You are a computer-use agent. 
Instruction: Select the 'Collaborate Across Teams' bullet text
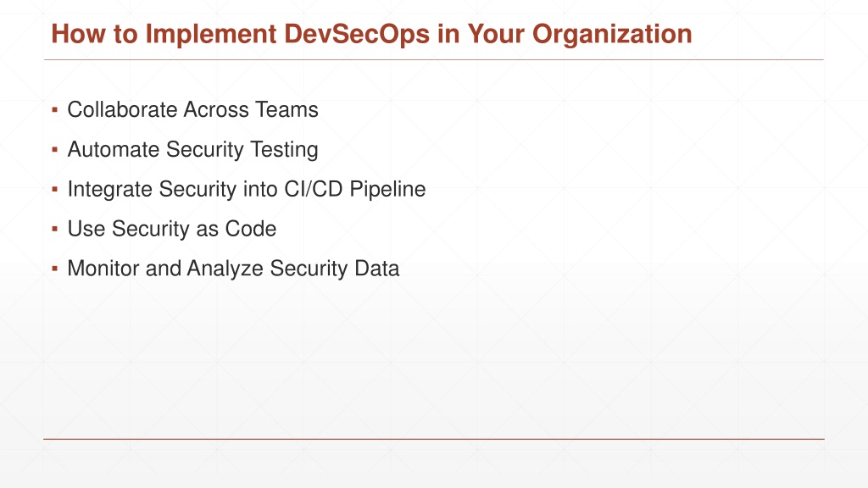point(192,109)
